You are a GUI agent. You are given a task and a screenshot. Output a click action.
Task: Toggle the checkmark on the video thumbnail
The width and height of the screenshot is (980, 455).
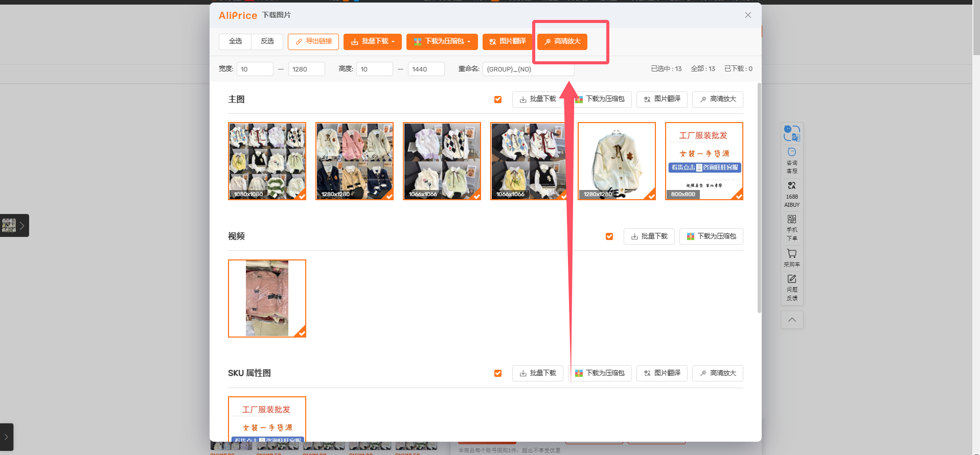(x=302, y=333)
